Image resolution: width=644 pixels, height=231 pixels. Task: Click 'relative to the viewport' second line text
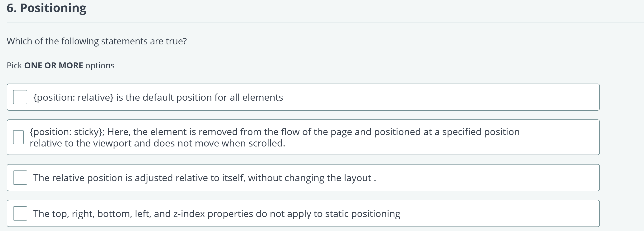click(158, 143)
